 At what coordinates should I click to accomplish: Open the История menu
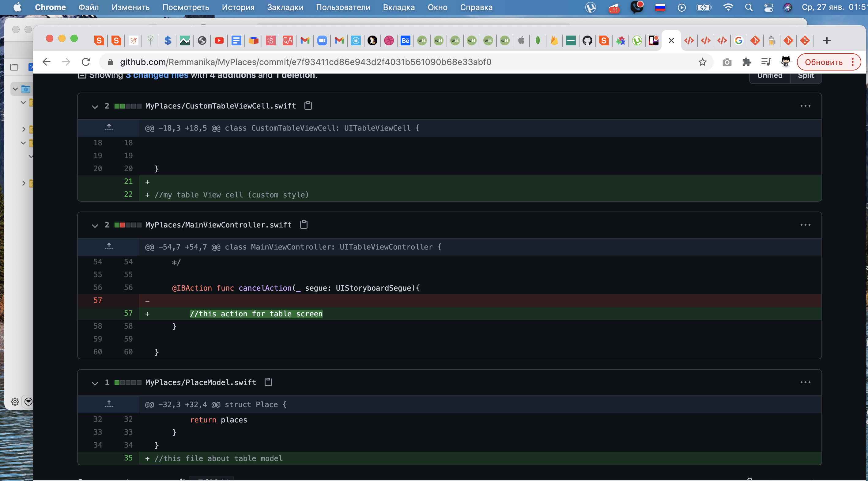[238, 7]
